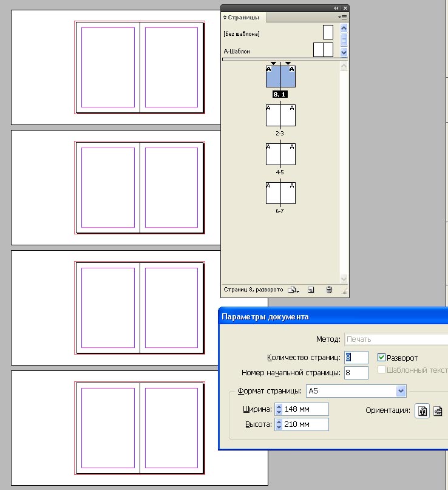Select the [Без шаблона] master thumbnail
This screenshot has width=448, height=490.
pos(328,33)
